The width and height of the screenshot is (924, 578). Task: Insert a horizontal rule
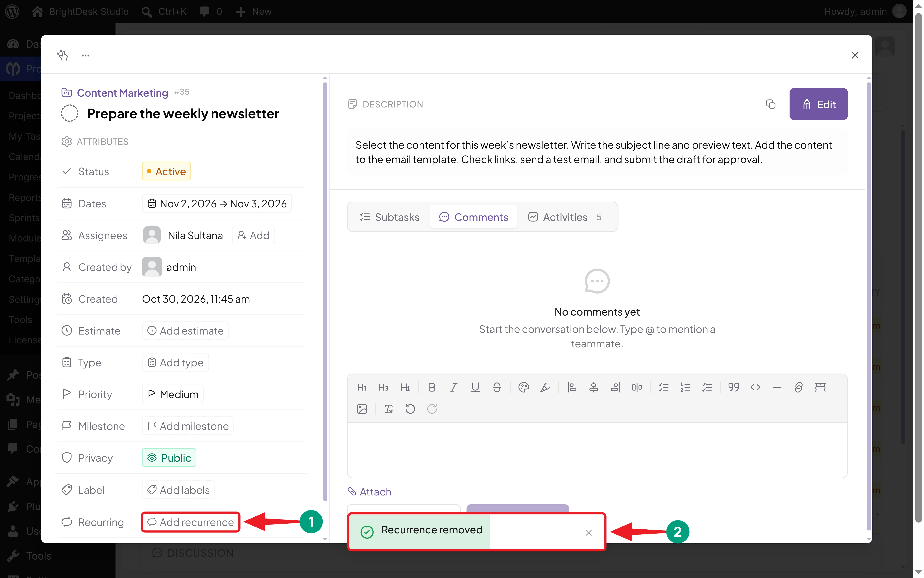click(x=777, y=387)
